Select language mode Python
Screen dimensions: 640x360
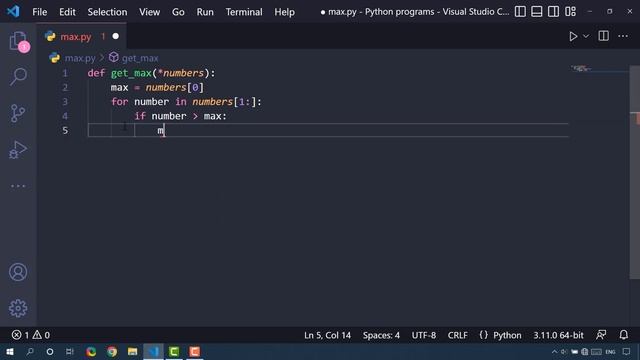coord(507,335)
